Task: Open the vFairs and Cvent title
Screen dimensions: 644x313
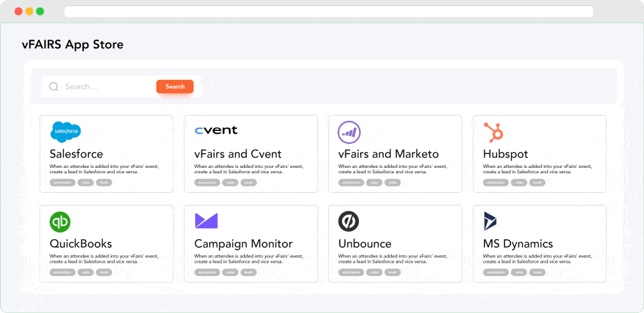Action: (x=237, y=154)
